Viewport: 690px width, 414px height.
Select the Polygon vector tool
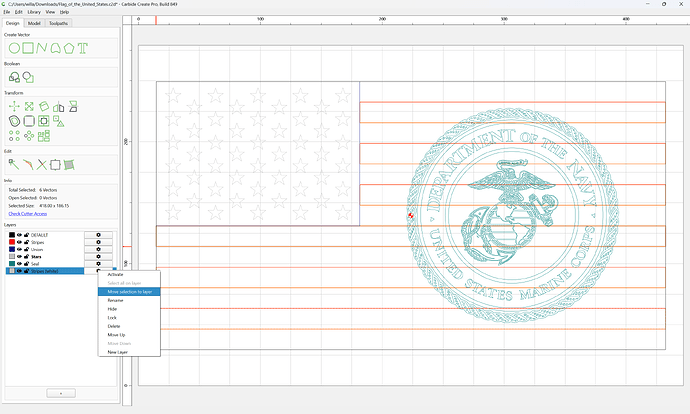pyautogui.click(x=69, y=48)
